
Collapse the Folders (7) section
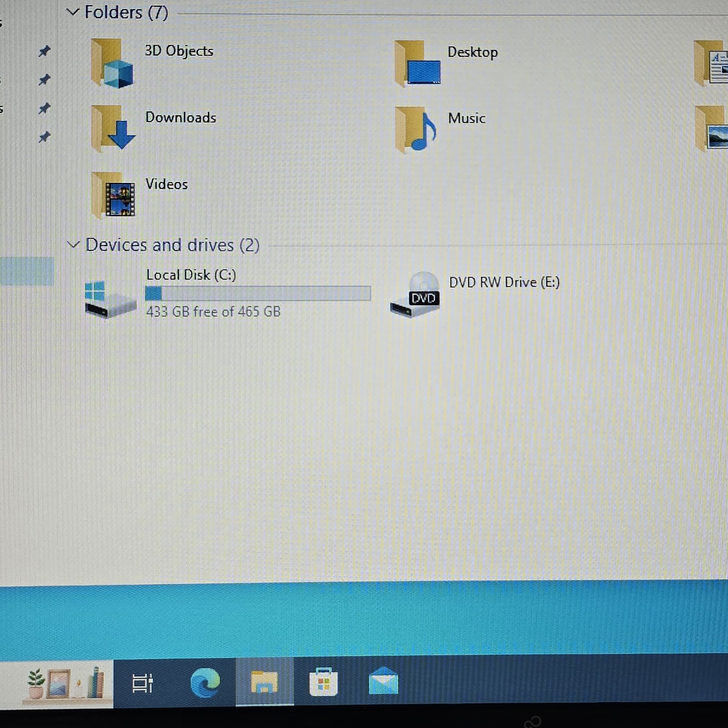click(x=73, y=12)
